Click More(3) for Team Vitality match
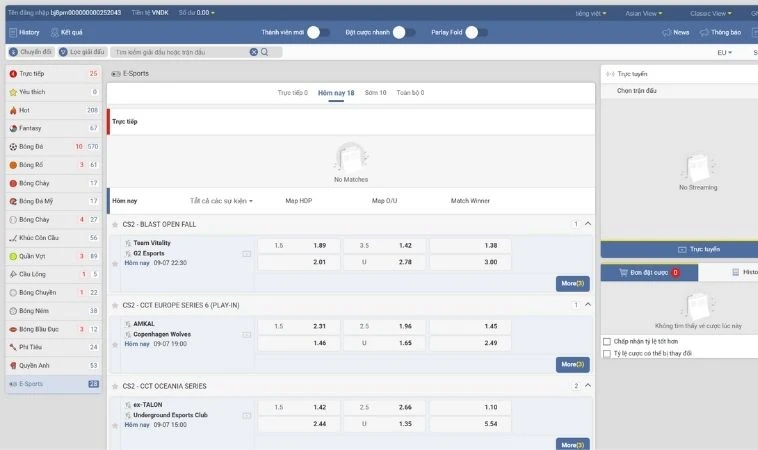Viewport: 758px width, 450px height. click(572, 283)
